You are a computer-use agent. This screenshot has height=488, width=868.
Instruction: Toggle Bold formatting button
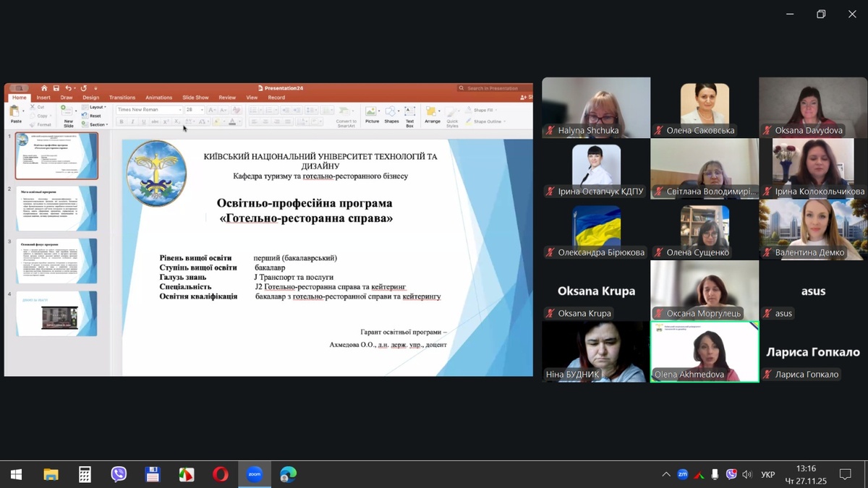click(122, 121)
